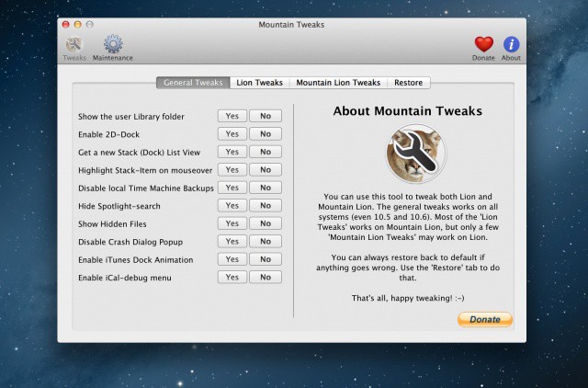This screenshot has width=588, height=388.
Task: Click the 'Enable 2D-Dock' label
Action: (108, 134)
